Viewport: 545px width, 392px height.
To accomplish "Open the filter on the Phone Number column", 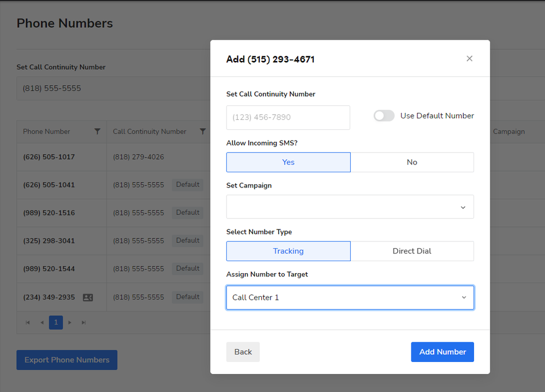I will click(x=97, y=131).
